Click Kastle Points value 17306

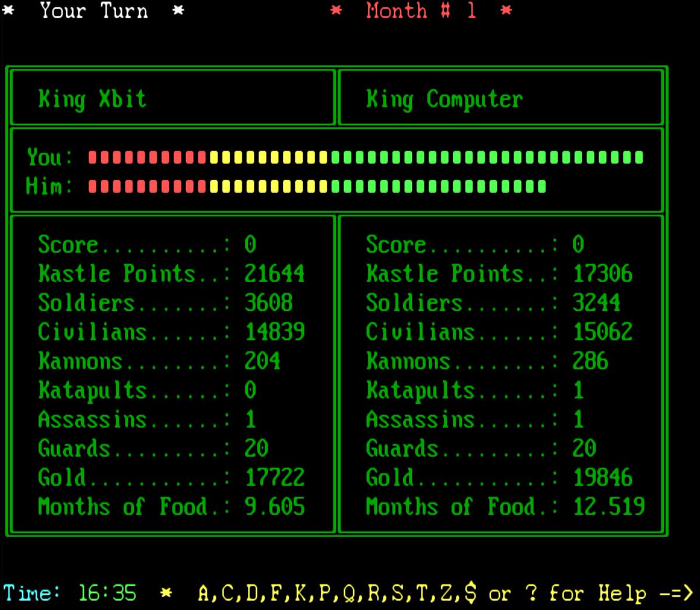(x=603, y=274)
